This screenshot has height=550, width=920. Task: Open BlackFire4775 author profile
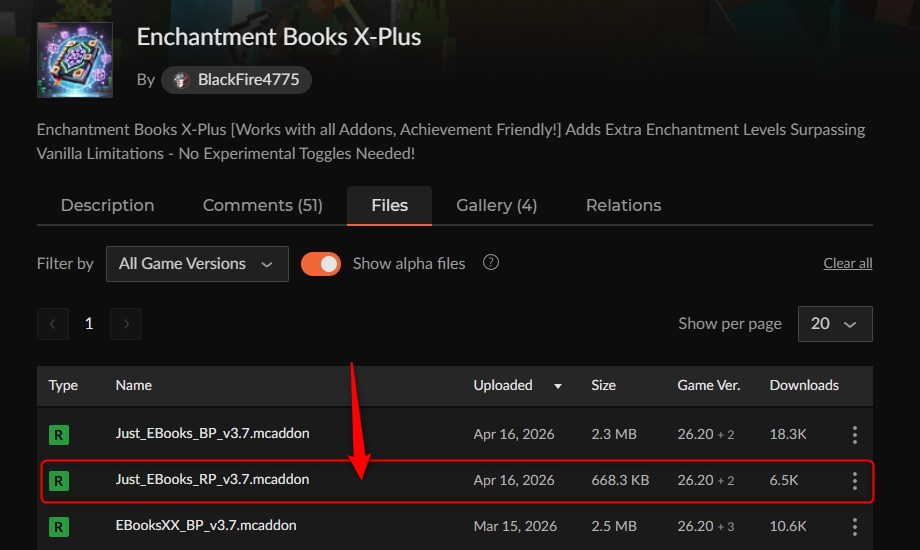tap(236, 80)
